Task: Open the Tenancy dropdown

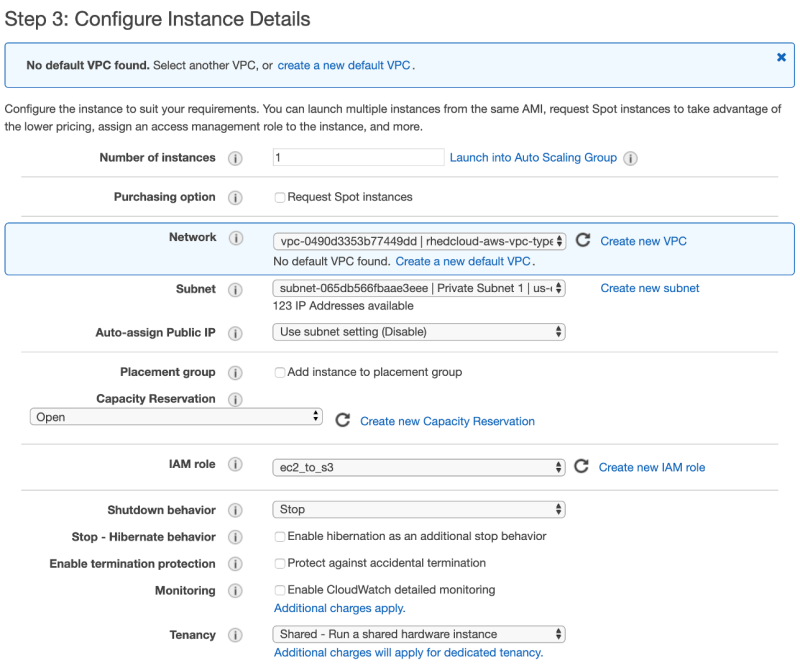Action: click(419, 634)
